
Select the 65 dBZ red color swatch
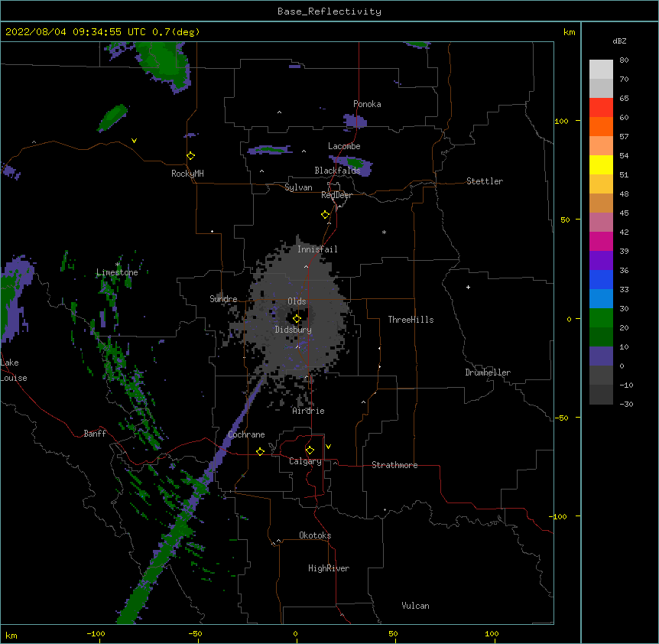coord(601,107)
